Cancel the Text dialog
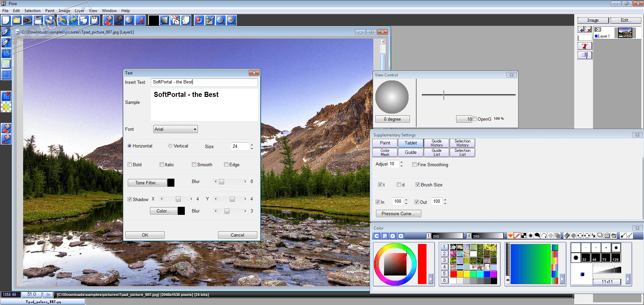This screenshot has height=305, width=644. [237, 235]
